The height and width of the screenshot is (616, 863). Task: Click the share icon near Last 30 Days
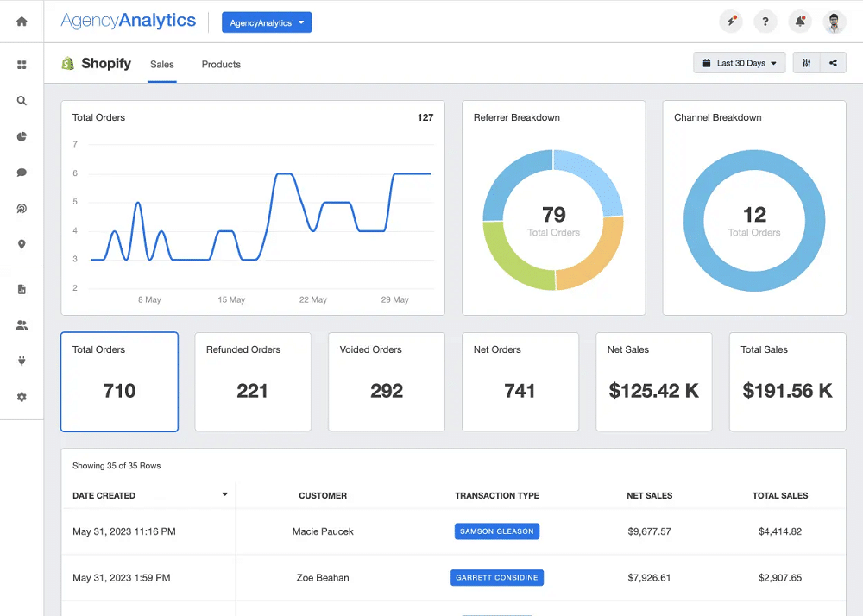832,62
